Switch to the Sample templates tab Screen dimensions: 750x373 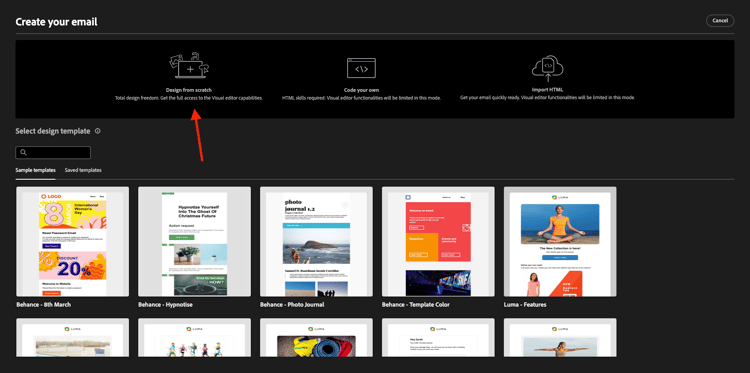(35, 170)
